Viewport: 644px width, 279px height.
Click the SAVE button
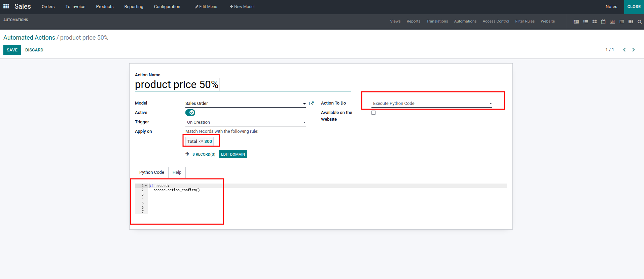pos(12,50)
